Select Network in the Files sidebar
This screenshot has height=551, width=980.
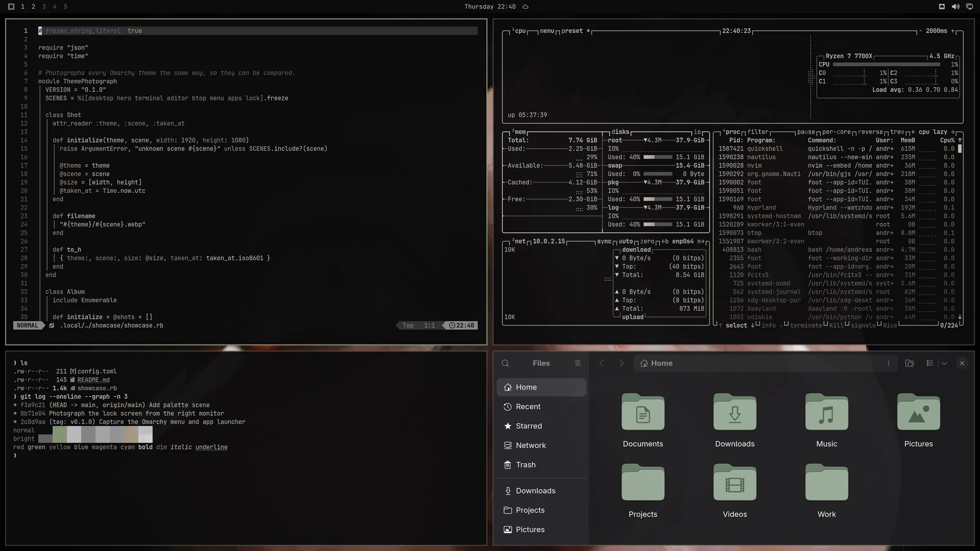542,445
